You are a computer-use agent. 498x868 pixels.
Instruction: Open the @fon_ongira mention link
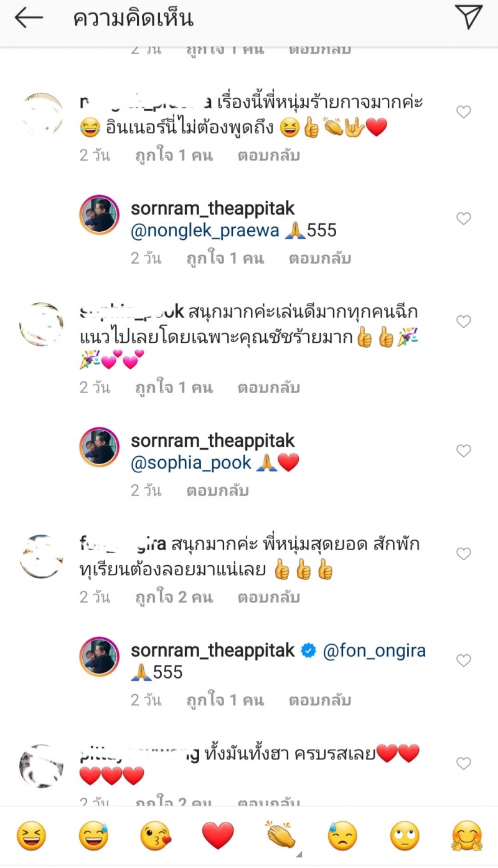click(374, 651)
